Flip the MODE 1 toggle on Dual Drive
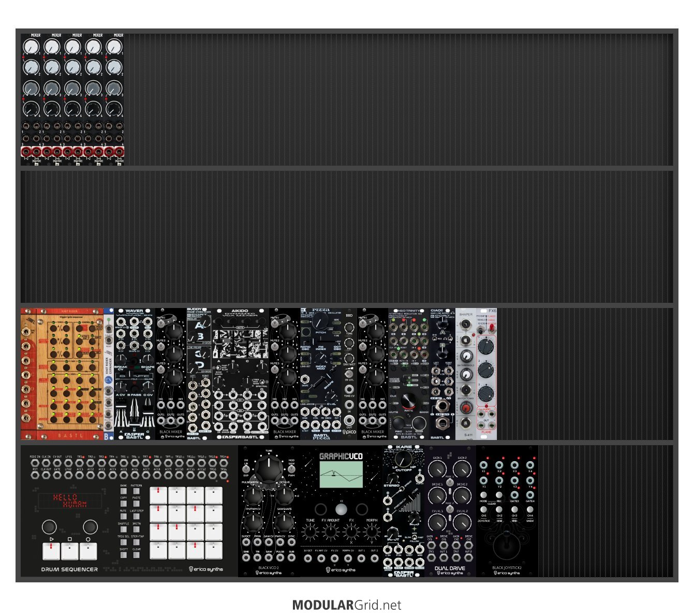This screenshot has width=694, height=616. coord(450,482)
